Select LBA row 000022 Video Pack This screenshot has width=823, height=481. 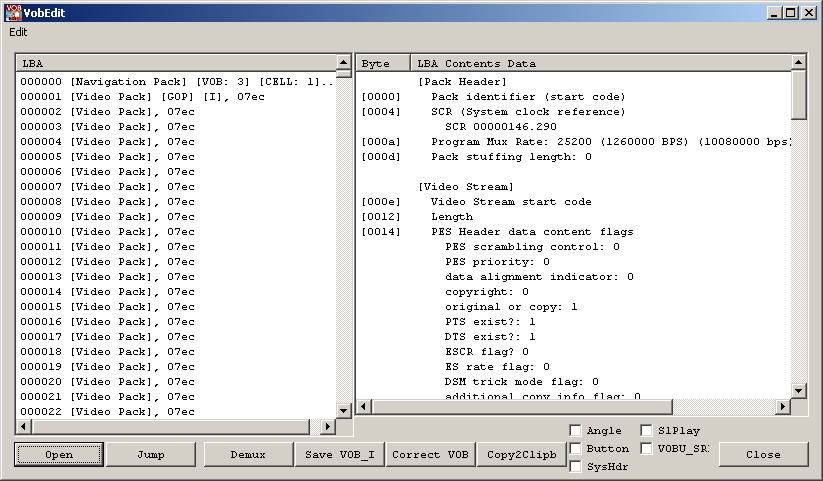(x=107, y=412)
